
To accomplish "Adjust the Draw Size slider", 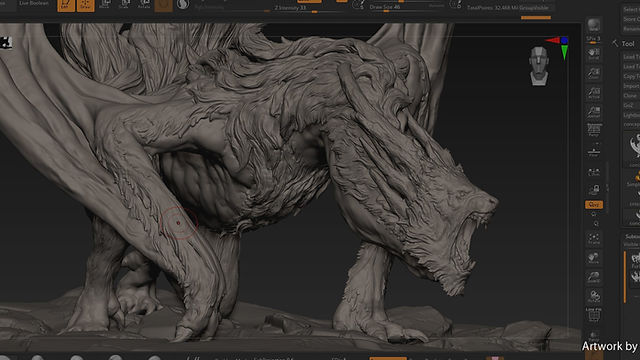I will [x=406, y=7].
